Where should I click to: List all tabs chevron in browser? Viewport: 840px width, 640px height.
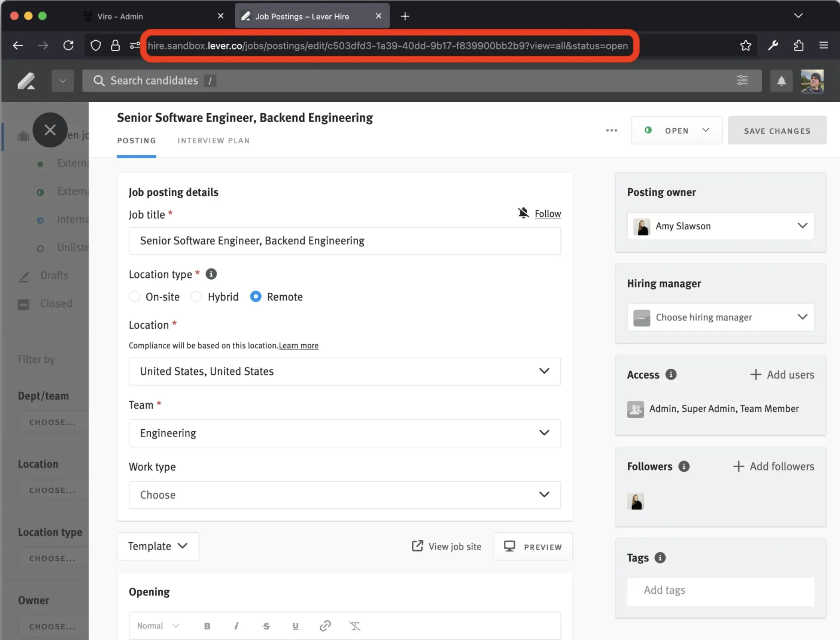[798, 16]
